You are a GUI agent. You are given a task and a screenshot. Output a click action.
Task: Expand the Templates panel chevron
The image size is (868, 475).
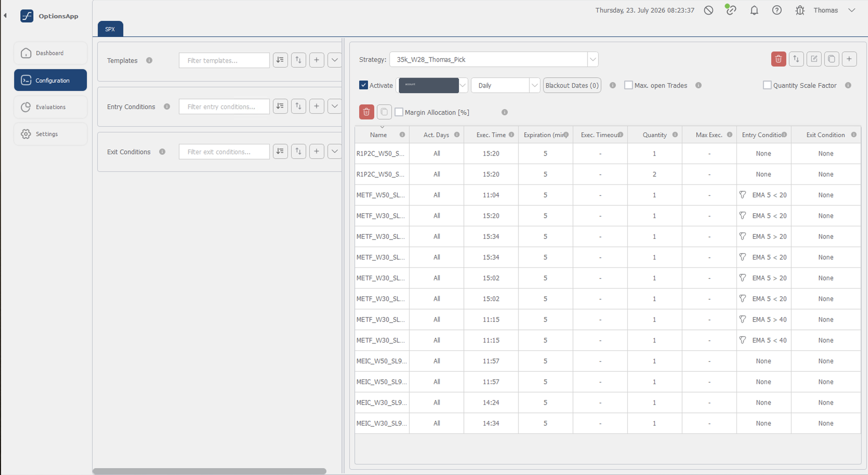[x=335, y=60]
